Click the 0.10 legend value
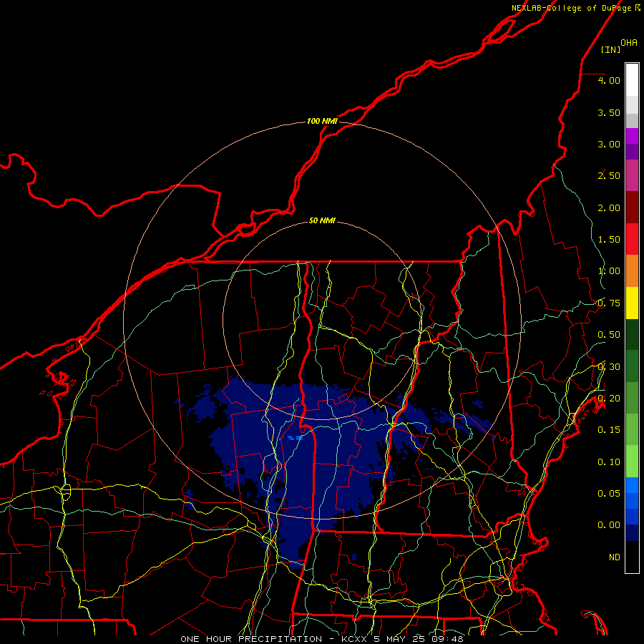Image resolution: width=644 pixels, height=644 pixels. [609, 462]
